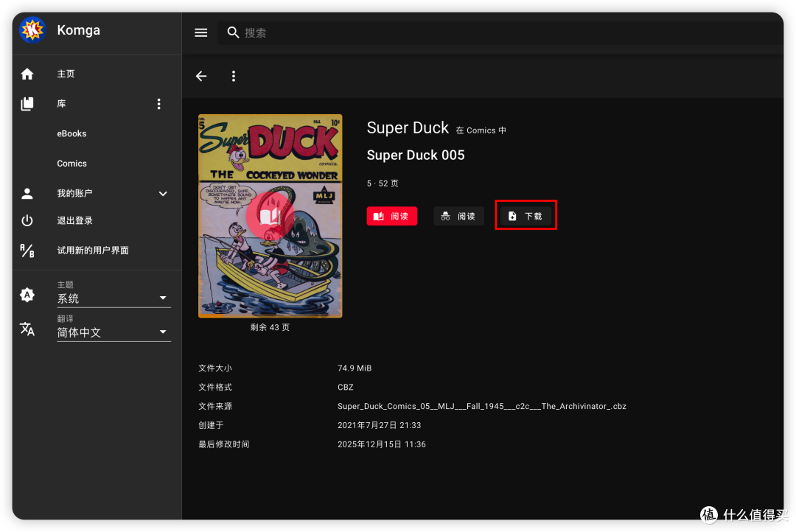
Task: Click the CBZ file format value
Action: click(345, 388)
